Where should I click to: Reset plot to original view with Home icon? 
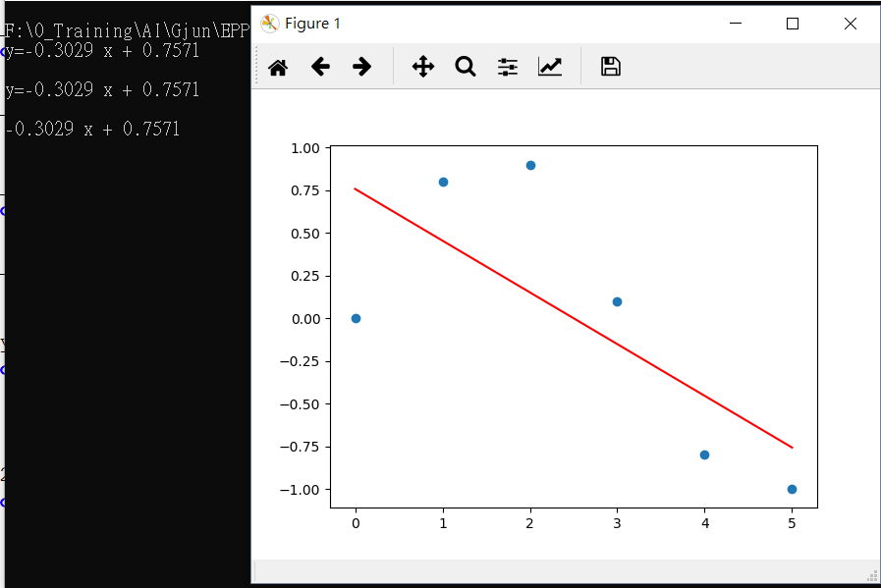point(278,67)
